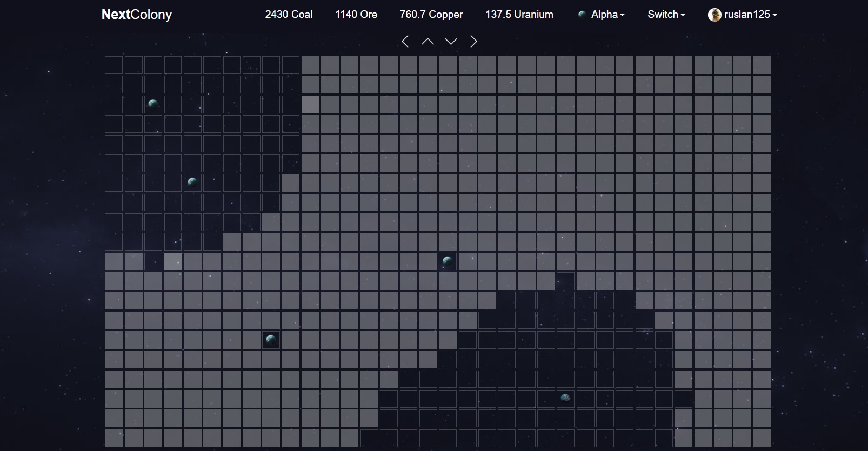This screenshot has width=868, height=451.
Task: Click the NextColony logo link
Action: tap(137, 15)
